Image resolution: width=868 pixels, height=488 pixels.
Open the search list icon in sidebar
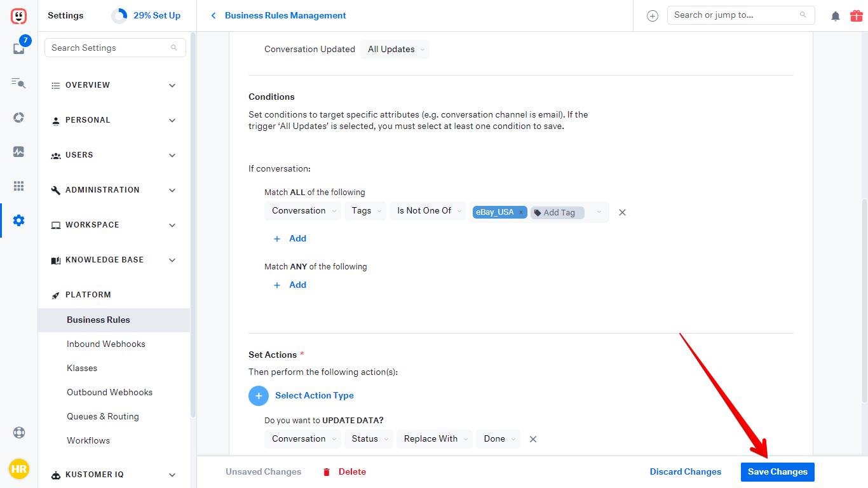click(18, 83)
